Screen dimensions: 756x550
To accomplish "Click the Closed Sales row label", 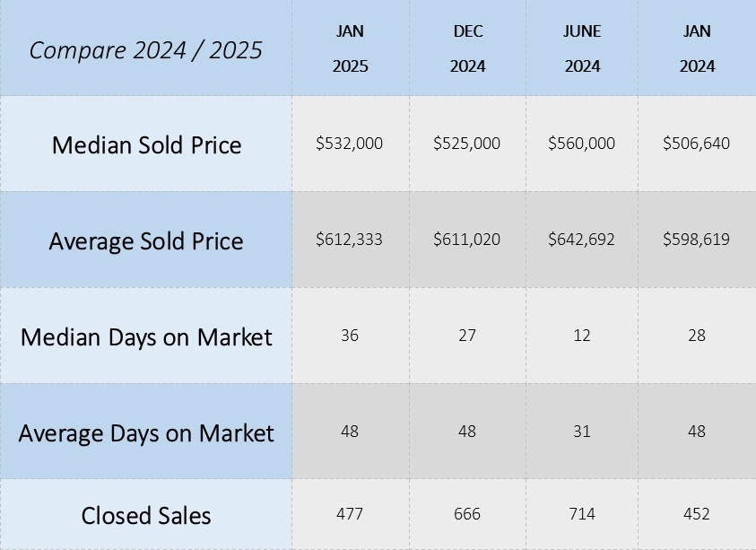I will pos(146,515).
